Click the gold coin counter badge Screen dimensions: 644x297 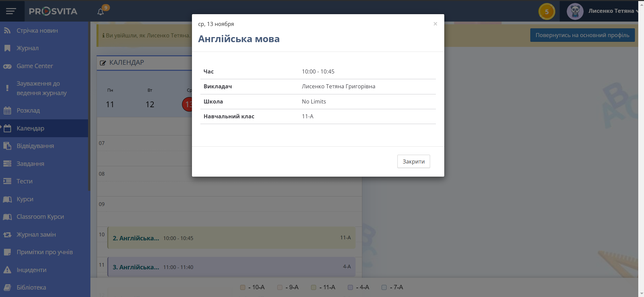coord(547,12)
